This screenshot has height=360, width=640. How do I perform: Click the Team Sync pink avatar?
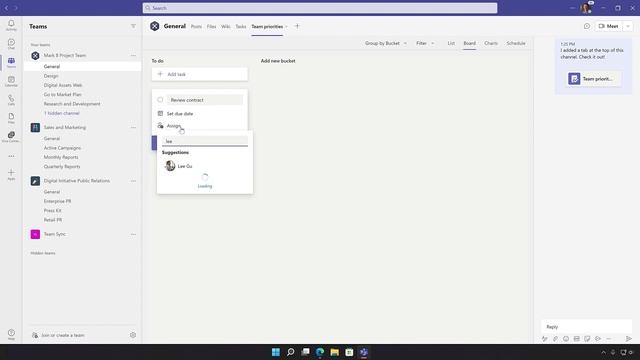pos(35,234)
